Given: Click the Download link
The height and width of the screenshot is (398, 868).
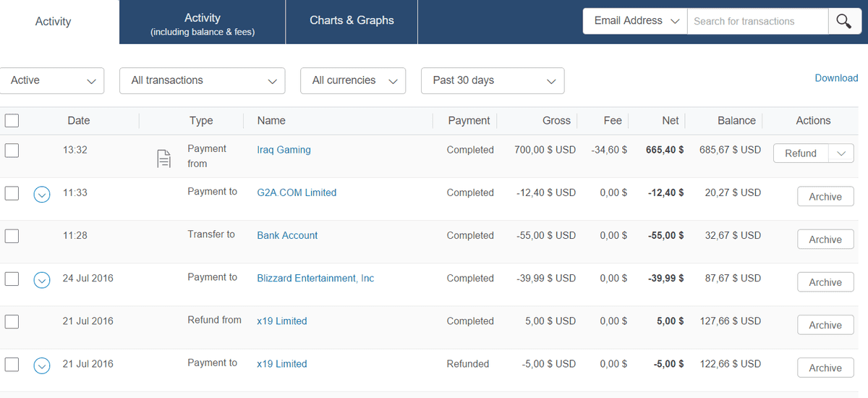Looking at the screenshot, I should point(836,78).
